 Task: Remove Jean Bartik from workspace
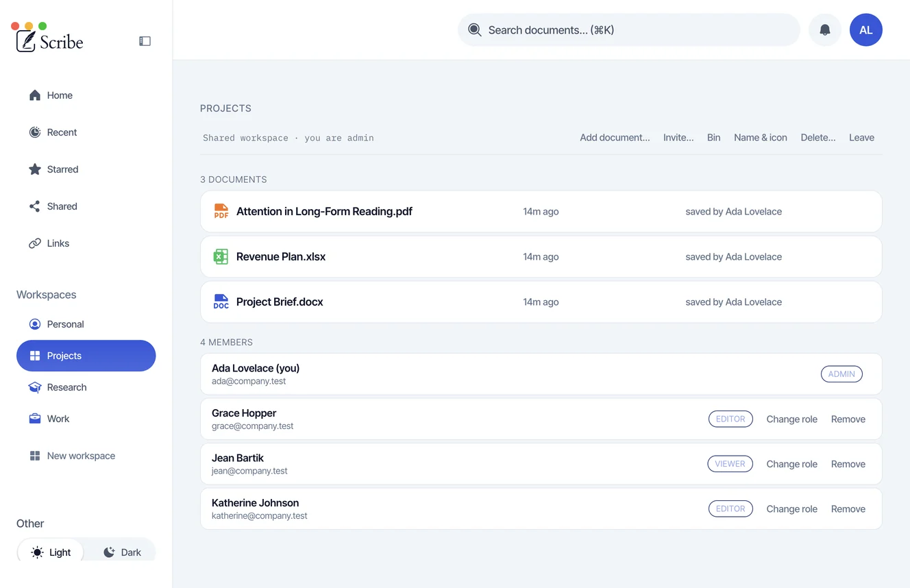pyautogui.click(x=848, y=464)
